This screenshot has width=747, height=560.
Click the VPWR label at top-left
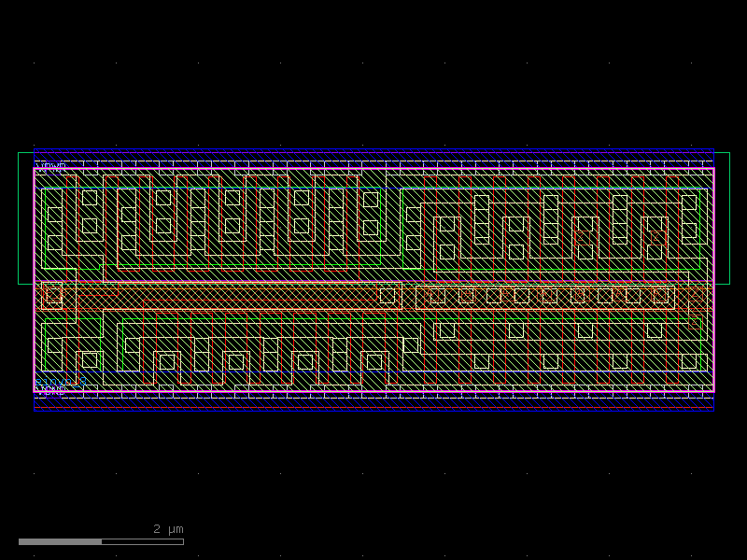(x=50, y=167)
